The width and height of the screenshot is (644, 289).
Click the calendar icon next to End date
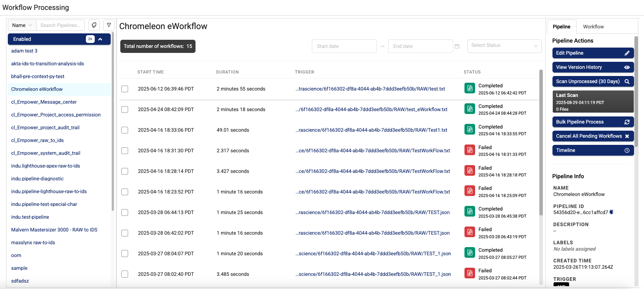pyautogui.click(x=457, y=46)
